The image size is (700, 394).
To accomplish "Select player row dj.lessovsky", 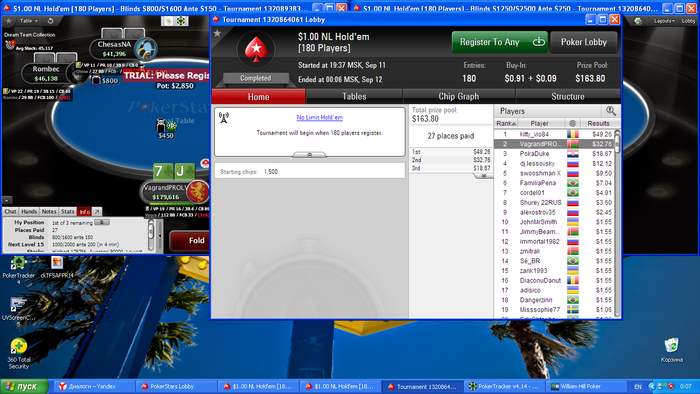I will click(x=554, y=163).
